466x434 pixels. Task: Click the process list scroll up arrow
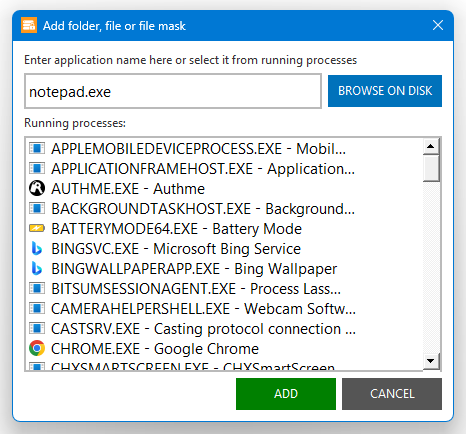coord(431,146)
